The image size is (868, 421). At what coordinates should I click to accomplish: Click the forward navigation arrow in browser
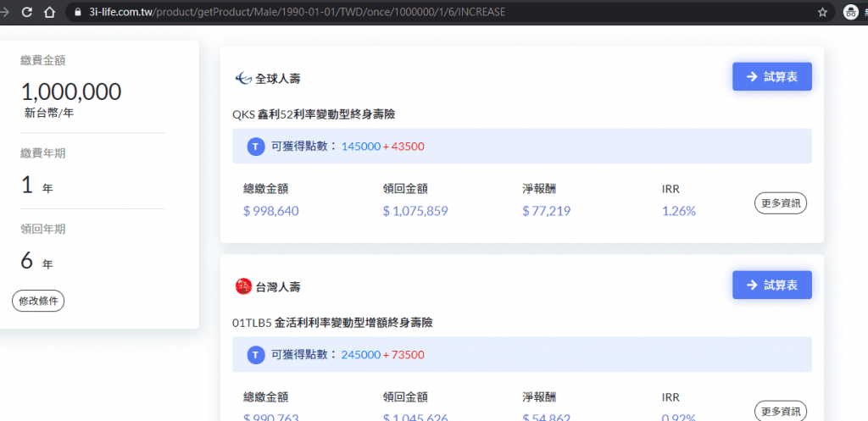[4, 12]
